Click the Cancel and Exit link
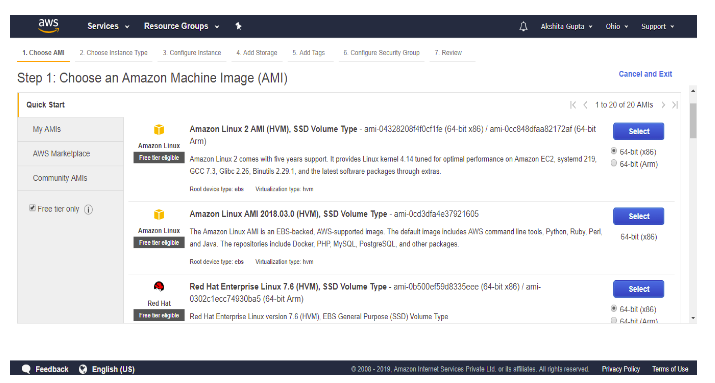This screenshot has height=383, width=715. click(645, 74)
